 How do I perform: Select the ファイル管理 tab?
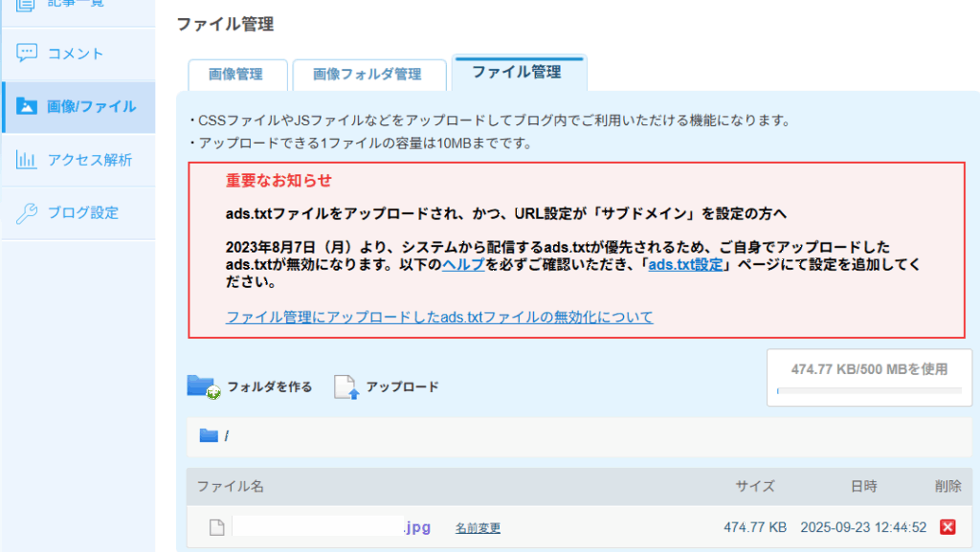517,72
